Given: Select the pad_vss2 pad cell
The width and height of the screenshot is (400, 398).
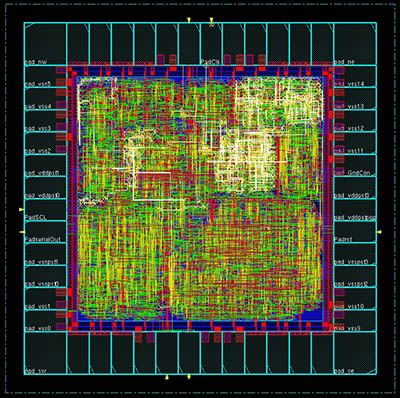Looking at the screenshot, I should pyautogui.click(x=46, y=143).
